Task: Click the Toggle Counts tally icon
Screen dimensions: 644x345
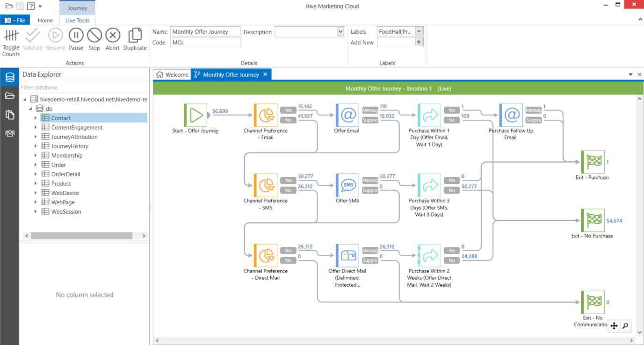Action: point(11,36)
